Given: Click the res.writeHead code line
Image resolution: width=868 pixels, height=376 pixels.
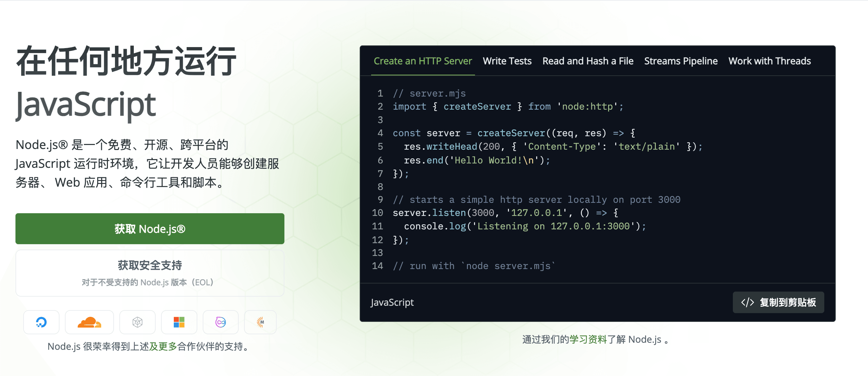Looking at the screenshot, I should [x=553, y=147].
